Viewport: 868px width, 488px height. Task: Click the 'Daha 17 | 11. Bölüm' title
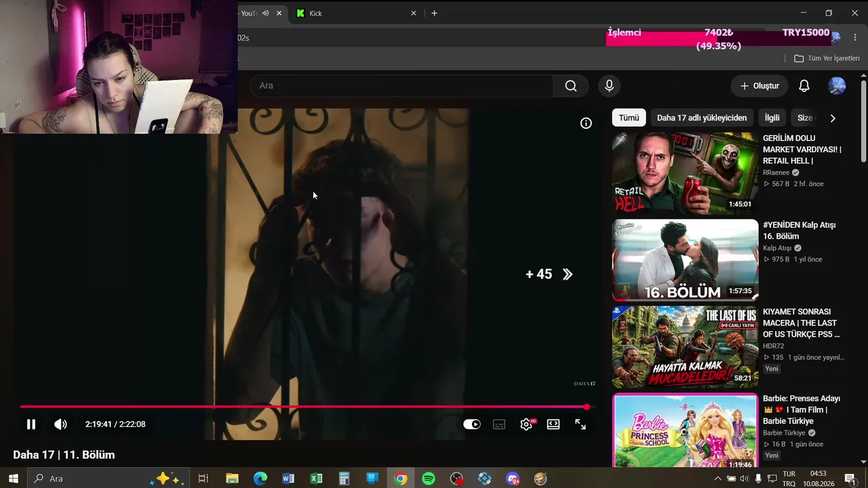click(x=64, y=455)
